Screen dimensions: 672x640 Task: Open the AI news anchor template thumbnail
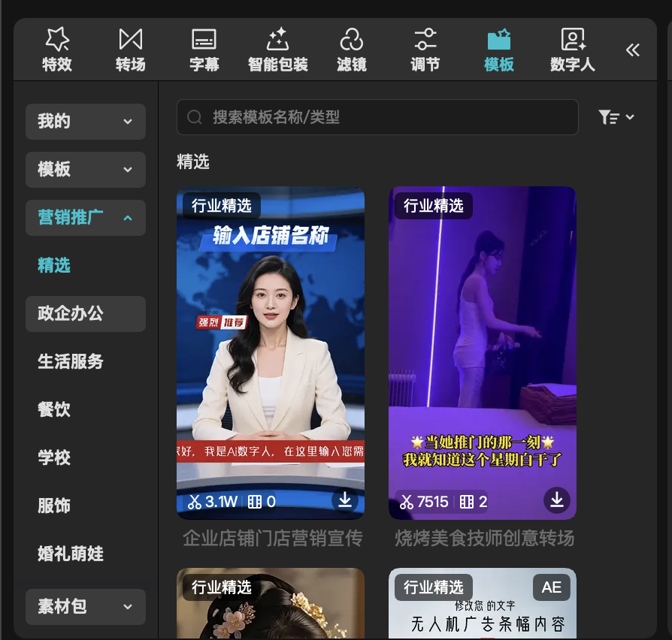271,352
